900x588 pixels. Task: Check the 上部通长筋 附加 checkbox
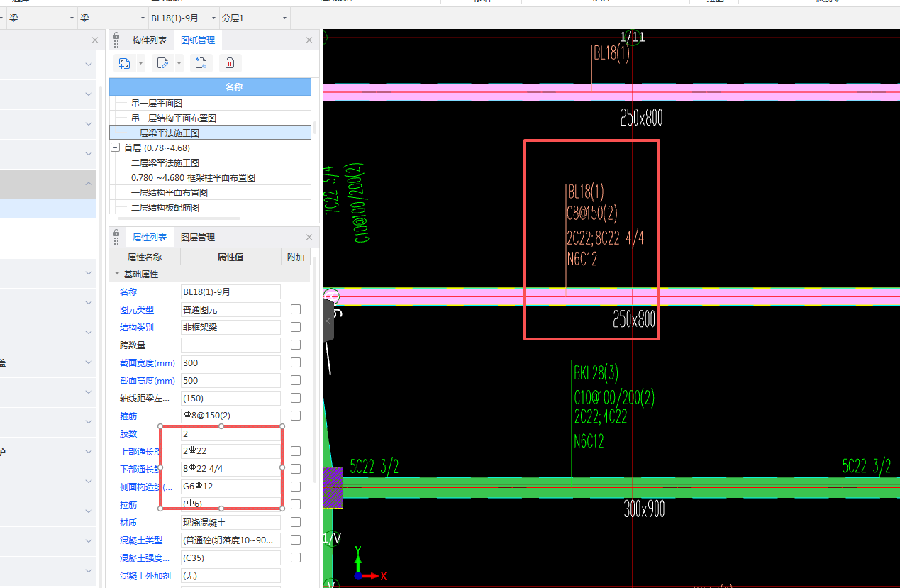point(296,451)
